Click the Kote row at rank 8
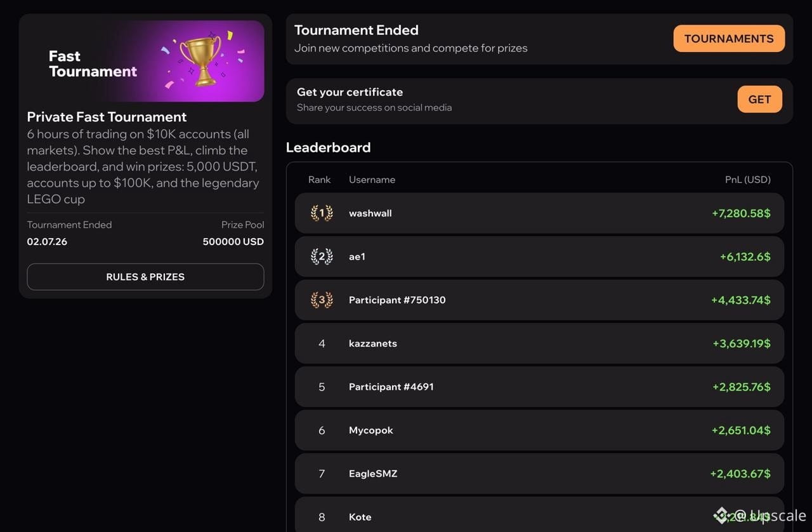The image size is (812, 532). pos(539,515)
